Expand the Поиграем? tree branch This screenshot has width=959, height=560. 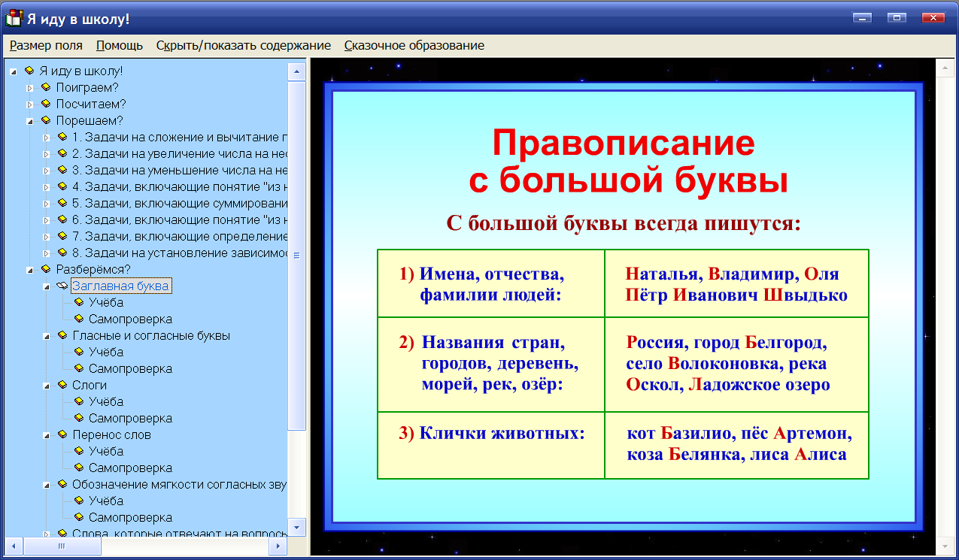coord(30,87)
